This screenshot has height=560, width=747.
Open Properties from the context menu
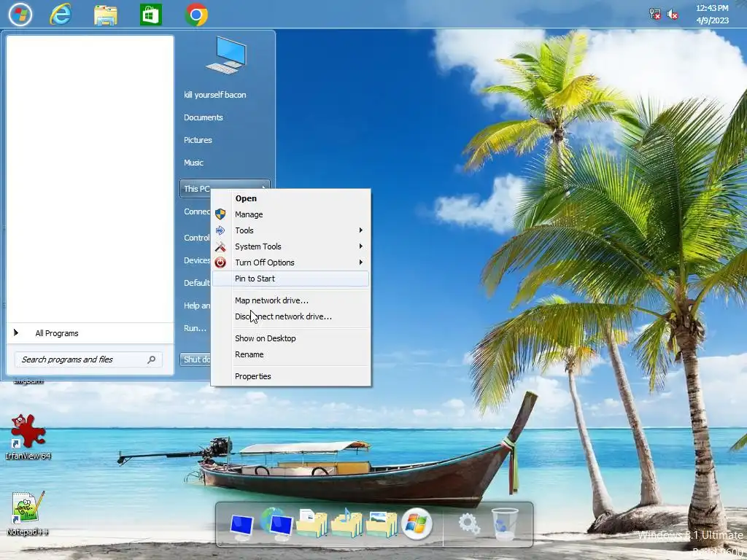(x=290, y=377)
